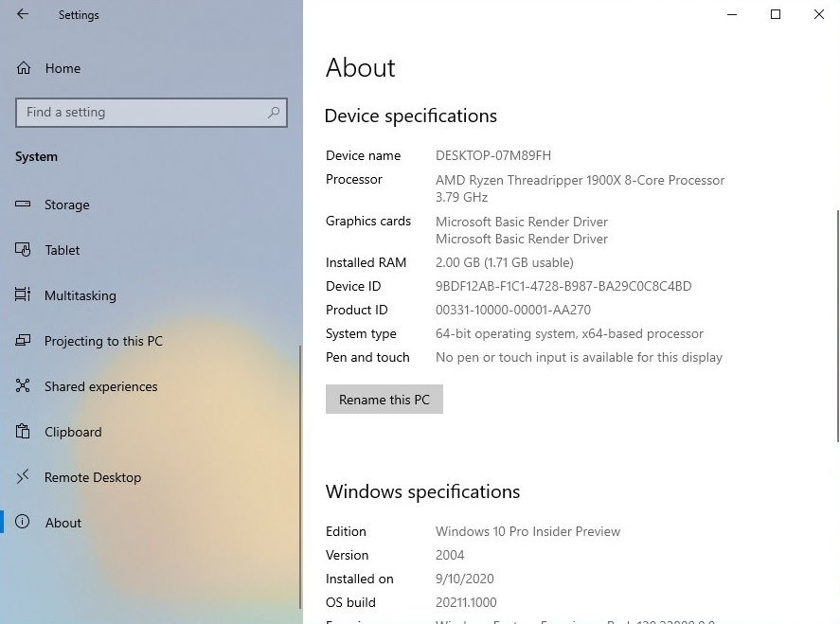The height and width of the screenshot is (624, 840).
Task: Click the Multitasking icon
Action: [x=23, y=294]
